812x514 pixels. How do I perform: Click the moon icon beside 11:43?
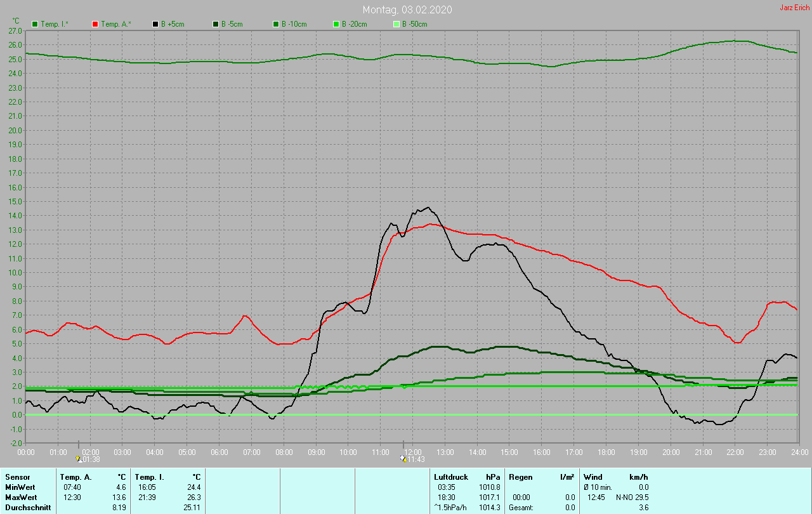403,458
